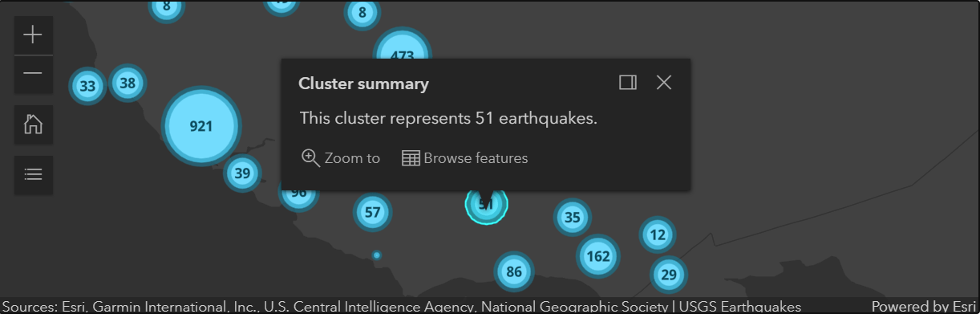The image size is (980, 314).
Task: Select the cluster labeled 35
Action: coord(572,217)
